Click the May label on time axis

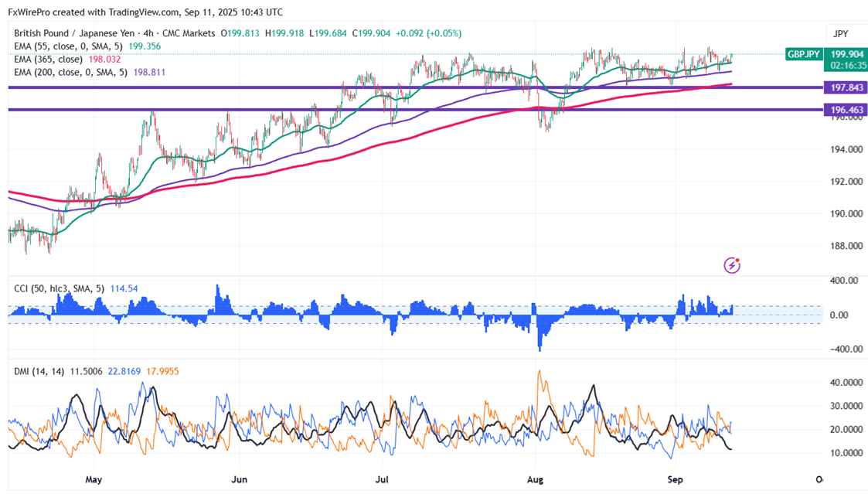[x=94, y=479]
